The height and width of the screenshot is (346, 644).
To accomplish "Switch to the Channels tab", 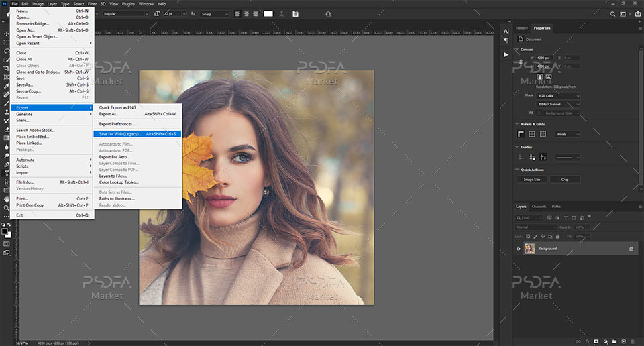I will click(x=539, y=207).
